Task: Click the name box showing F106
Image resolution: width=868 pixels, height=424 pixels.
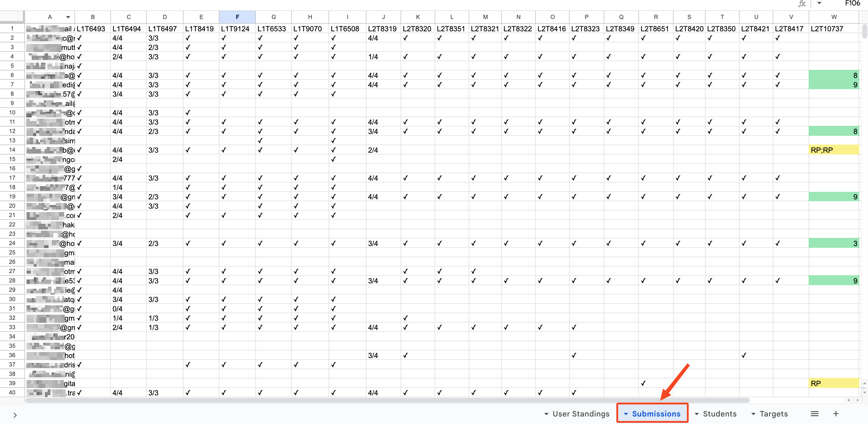Action: [x=852, y=3]
